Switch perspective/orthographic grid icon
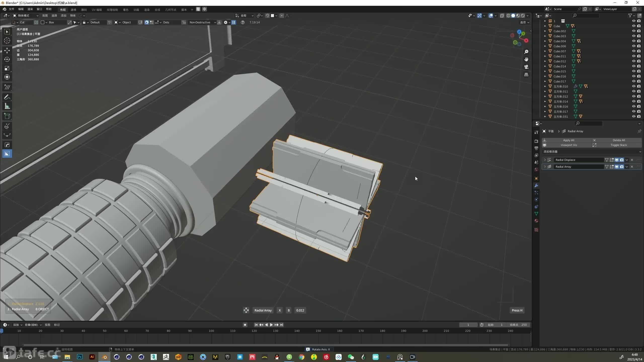This screenshot has width=644, height=362. coord(526,75)
